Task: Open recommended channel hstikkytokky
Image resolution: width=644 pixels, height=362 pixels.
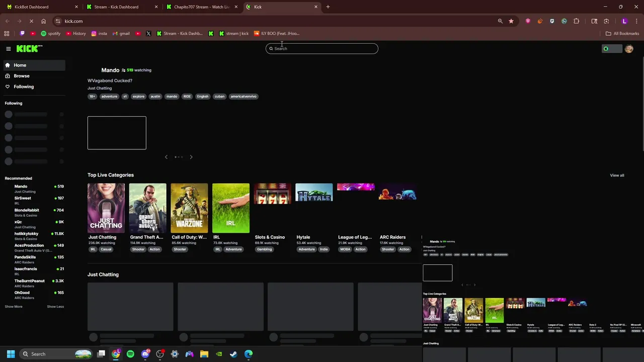Action: click(34, 236)
